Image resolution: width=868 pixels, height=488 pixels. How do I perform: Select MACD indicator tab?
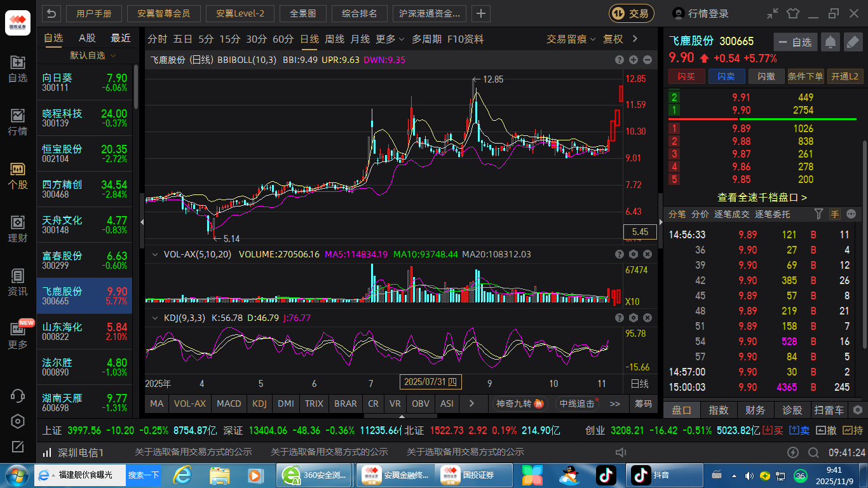point(229,403)
